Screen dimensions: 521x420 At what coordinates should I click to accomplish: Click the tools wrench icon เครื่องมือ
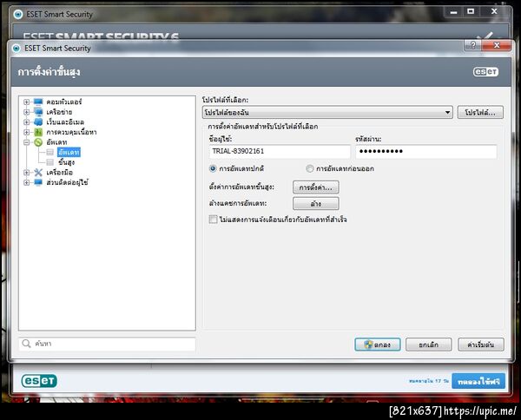click(38, 173)
